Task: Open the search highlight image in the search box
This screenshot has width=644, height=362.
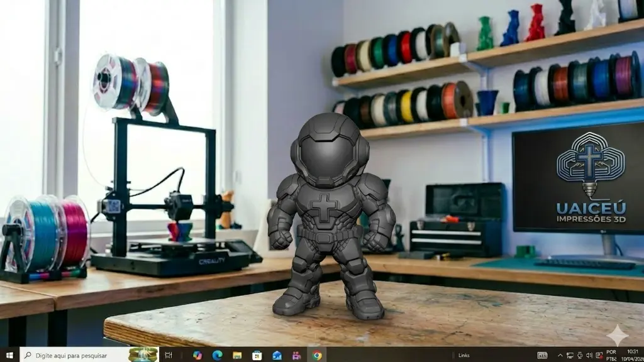Action: [143, 355]
